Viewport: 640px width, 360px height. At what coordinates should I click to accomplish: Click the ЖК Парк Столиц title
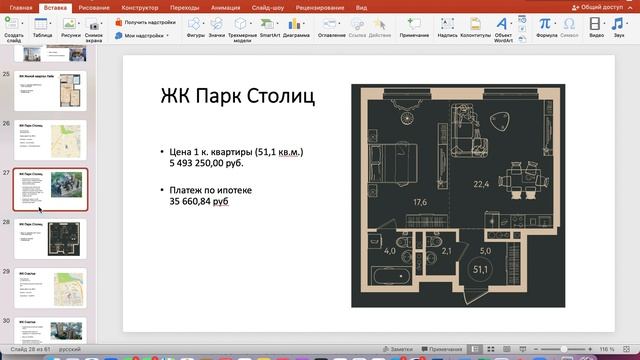[238, 97]
